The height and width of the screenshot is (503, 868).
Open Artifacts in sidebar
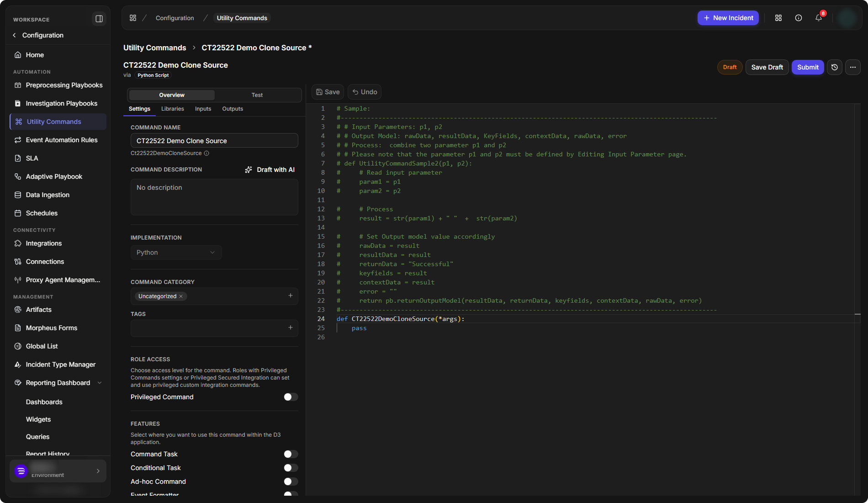(x=58, y=310)
